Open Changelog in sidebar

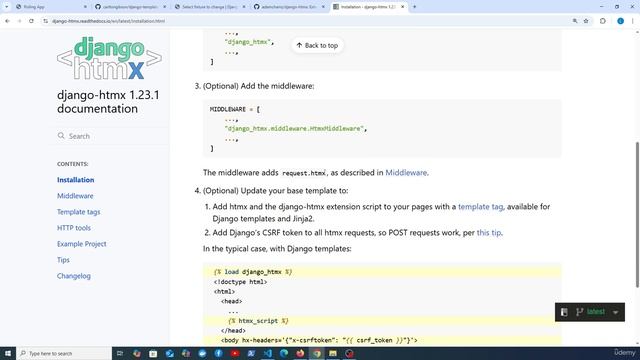tap(74, 276)
